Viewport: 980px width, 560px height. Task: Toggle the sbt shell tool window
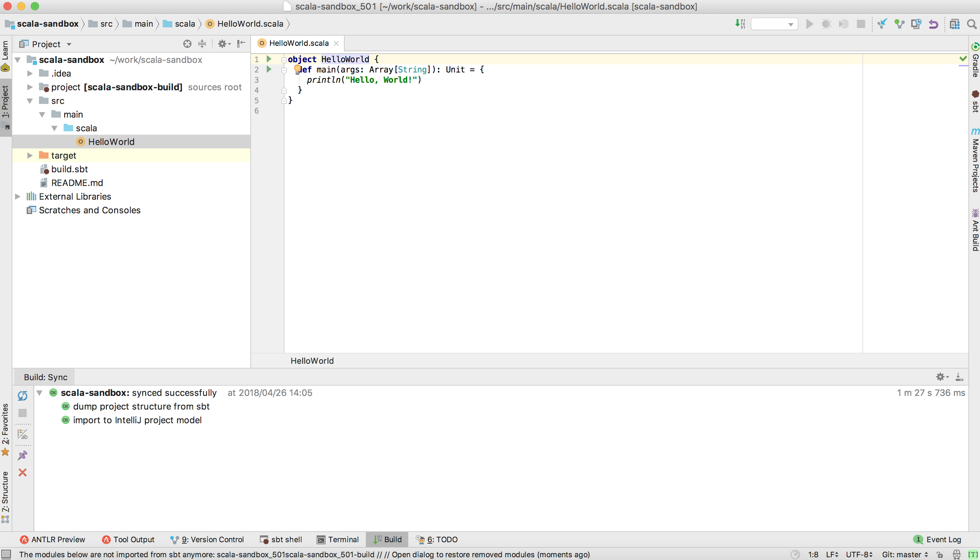(281, 539)
